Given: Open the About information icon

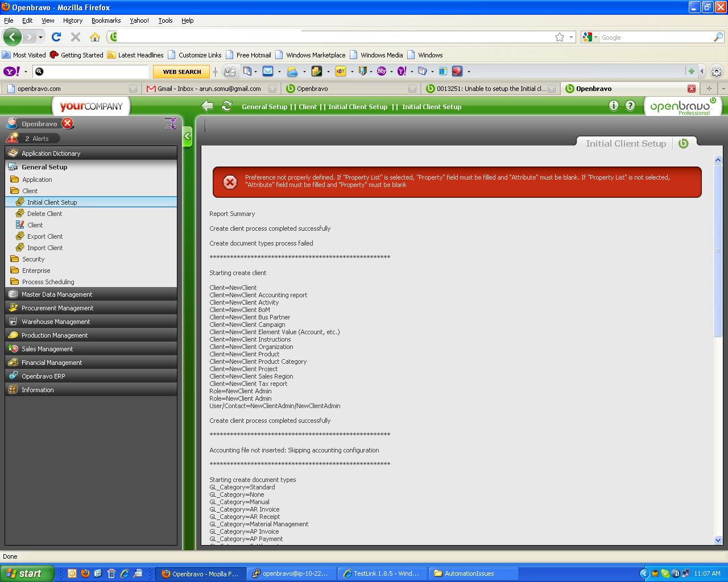Looking at the screenshot, I should point(613,106).
